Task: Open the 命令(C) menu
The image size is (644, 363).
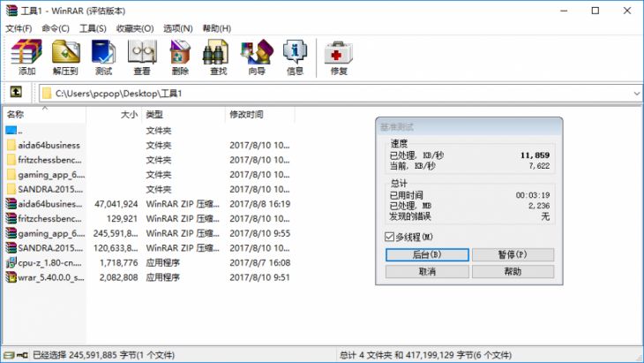Action: coord(56,28)
